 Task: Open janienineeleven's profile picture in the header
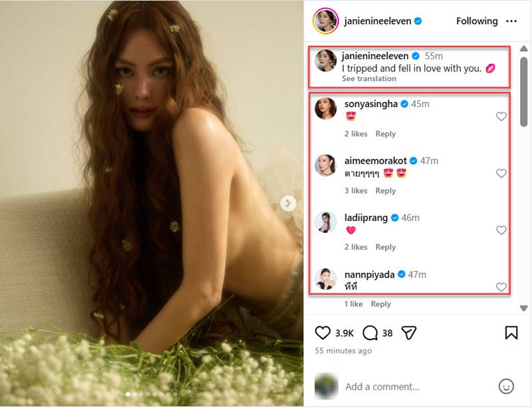(325, 21)
